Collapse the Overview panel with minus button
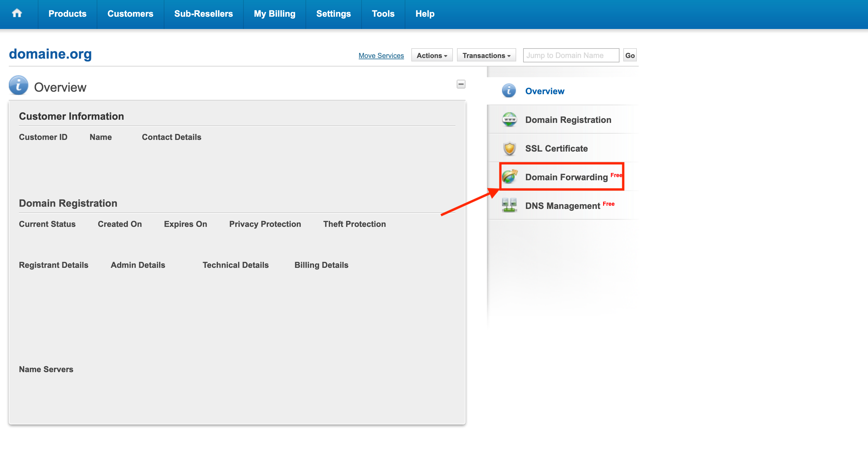The image size is (868, 455). coord(461,84)
